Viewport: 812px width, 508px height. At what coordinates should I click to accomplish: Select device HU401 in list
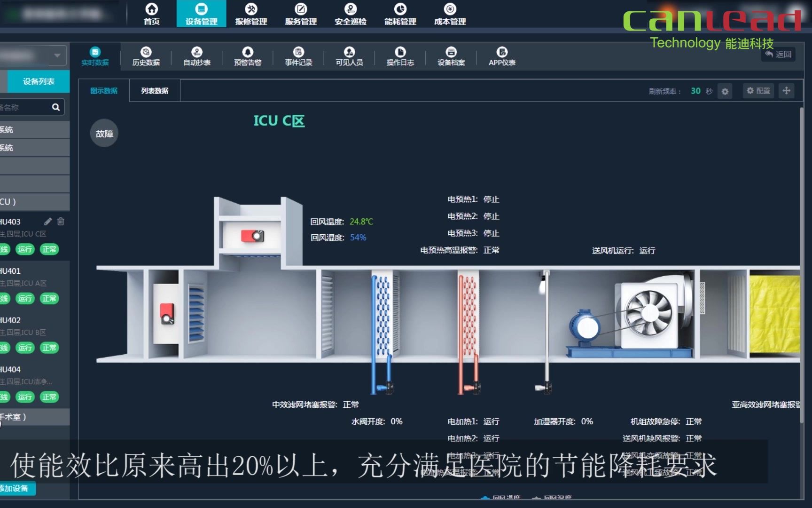[x=35, y=285]
